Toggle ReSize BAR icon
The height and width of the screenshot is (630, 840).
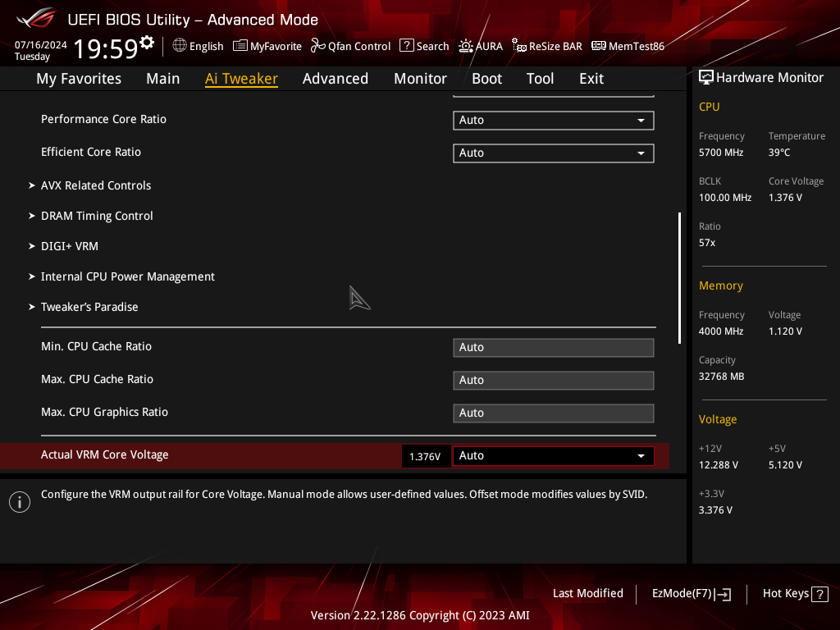click(x=518, y=46)
